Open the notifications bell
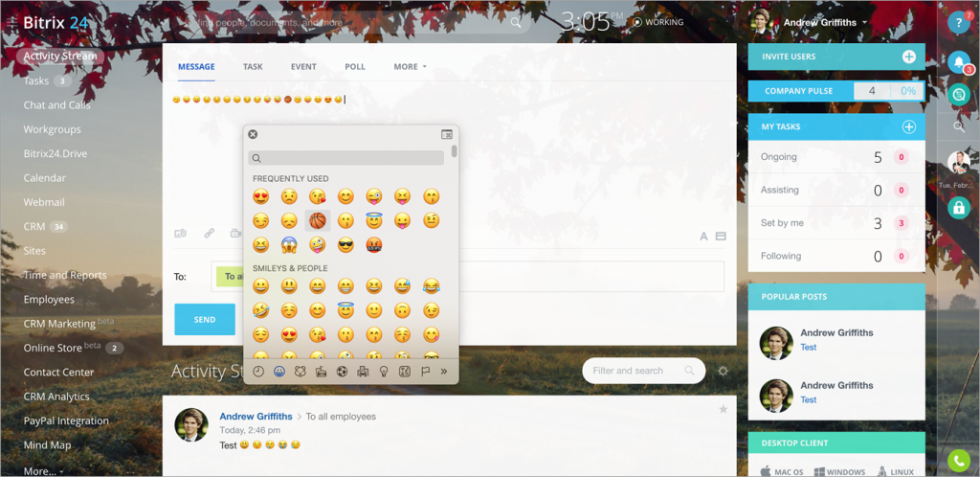980x477 pixels. coord(959,61)
